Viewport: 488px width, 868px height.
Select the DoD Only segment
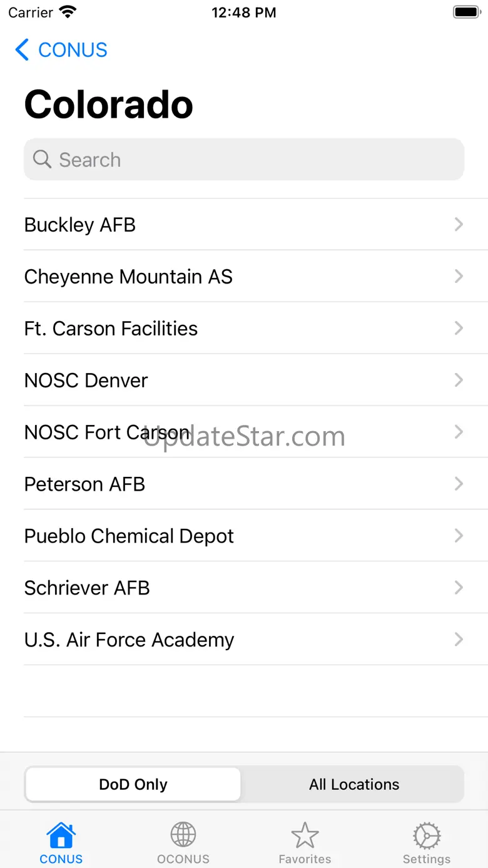click(x=133, y=784)
